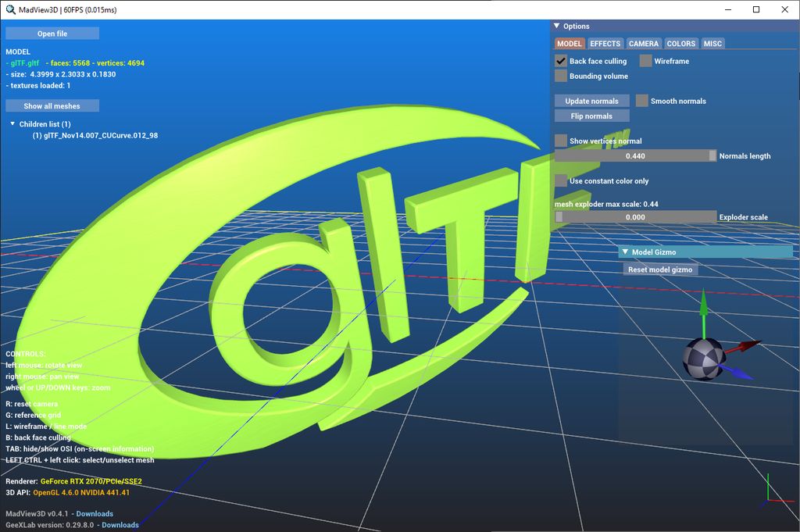Click the Open file button
Screen dimensions: 800x532
(x=52, y=34)
